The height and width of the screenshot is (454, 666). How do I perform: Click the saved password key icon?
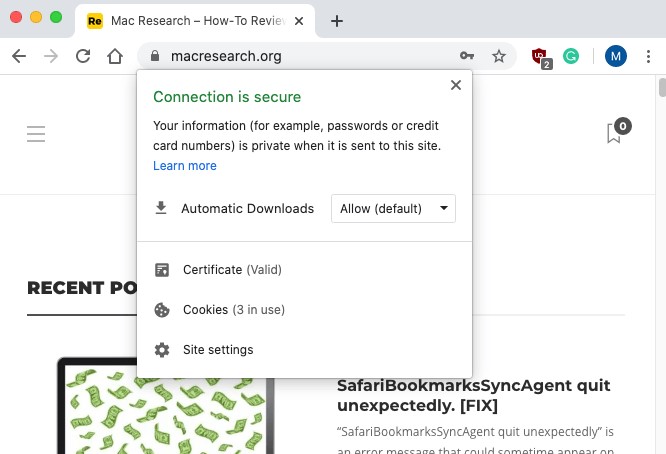click(x=467, y=56)
